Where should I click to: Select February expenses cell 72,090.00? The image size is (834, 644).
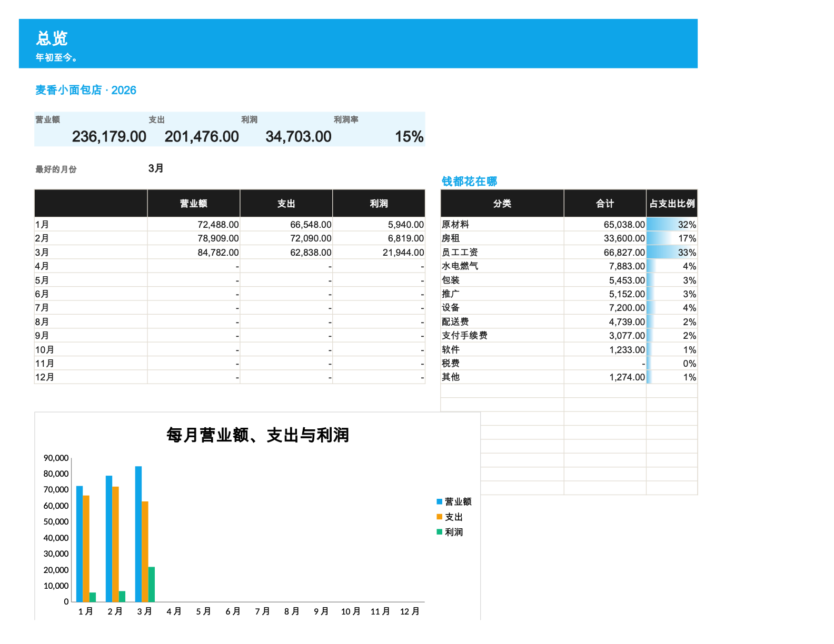coord(286,238)
